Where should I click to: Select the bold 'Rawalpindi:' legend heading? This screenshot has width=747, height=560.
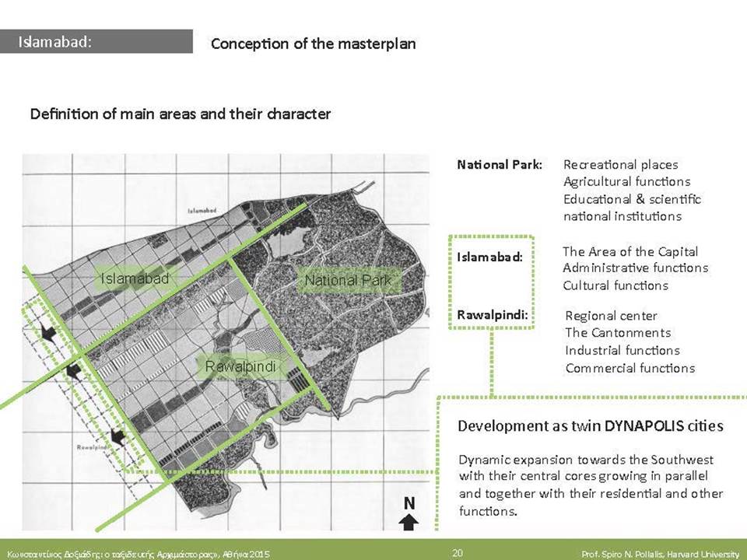493,315
